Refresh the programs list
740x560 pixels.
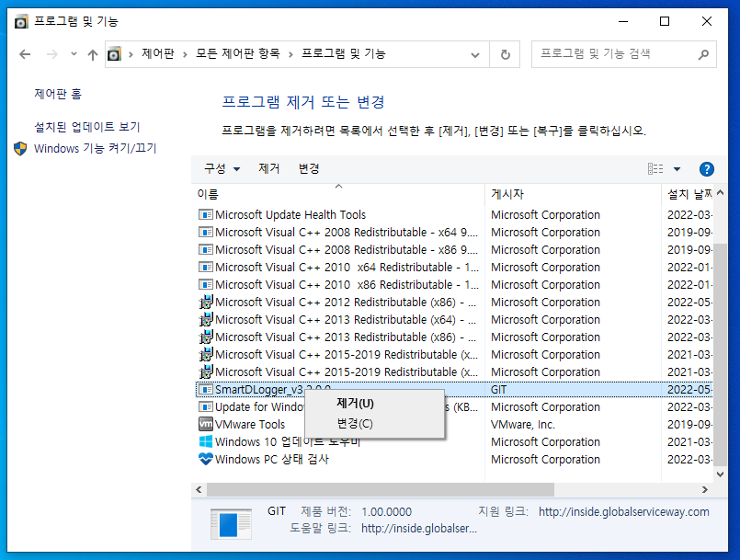(505, 54)
